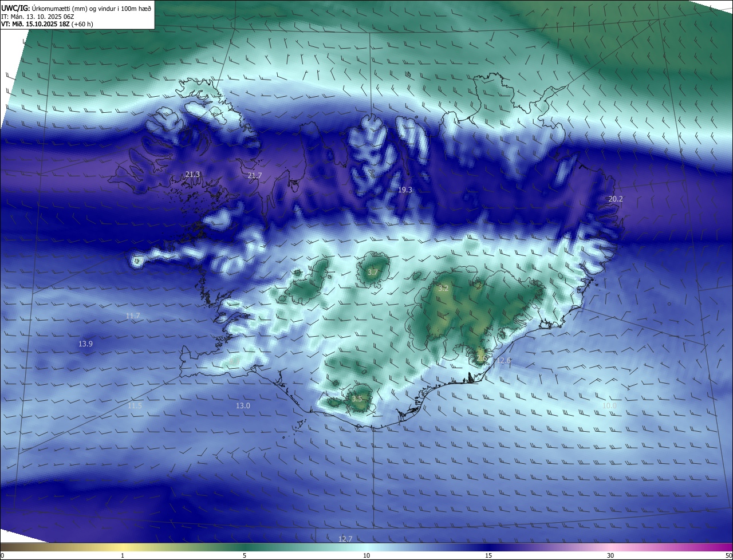Click the colorbar tick labeled 0

2,555
